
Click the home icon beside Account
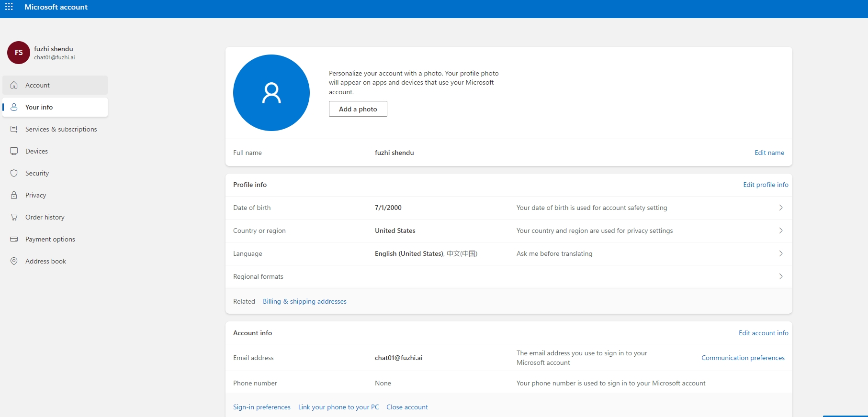pyautogui.click(x=14, y=85)
